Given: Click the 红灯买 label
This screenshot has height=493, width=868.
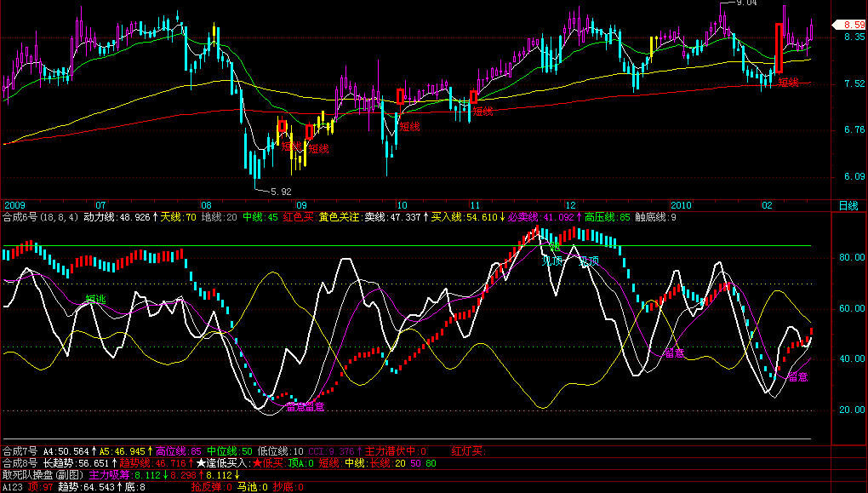Looking at the screenshot, I should pos(468,451).
